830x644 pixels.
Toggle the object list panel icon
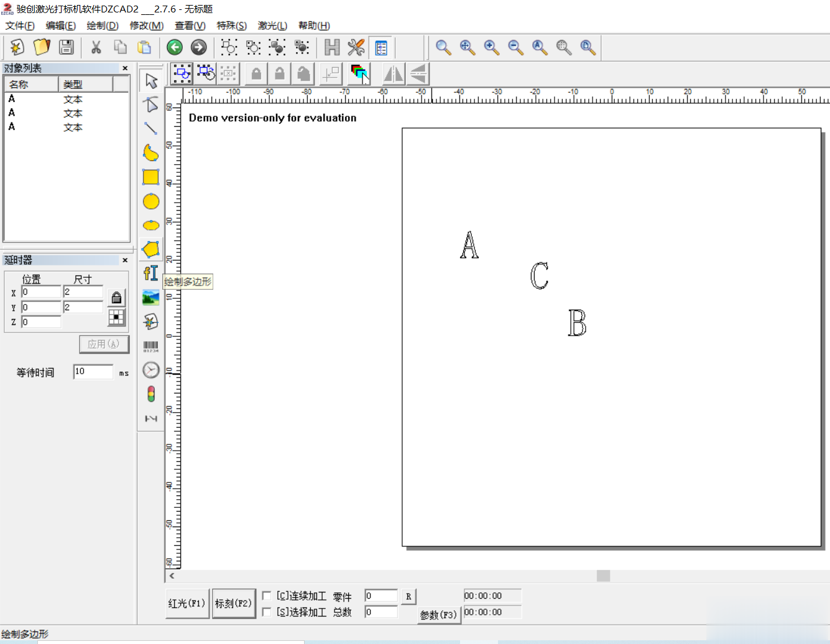click(x=380, y=47)
